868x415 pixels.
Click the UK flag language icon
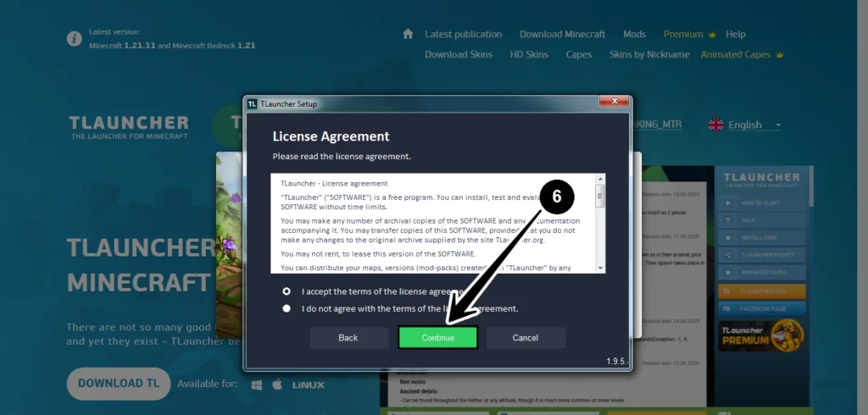tap(715, 125)
